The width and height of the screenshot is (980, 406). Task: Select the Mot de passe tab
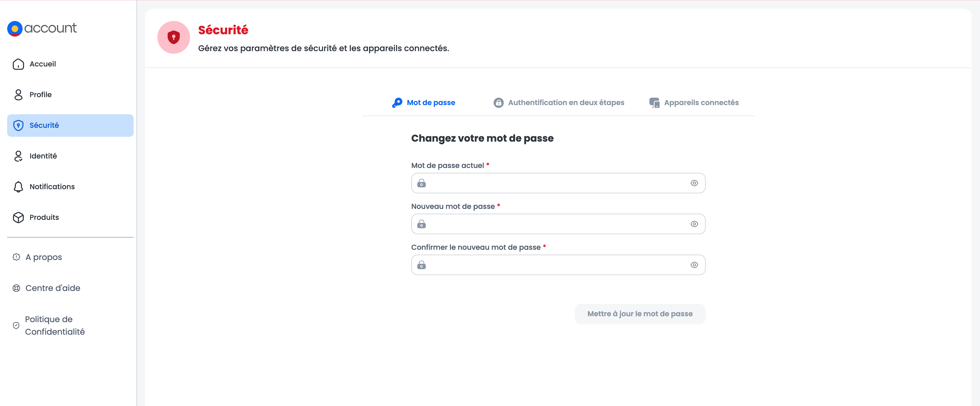point(423,103)
